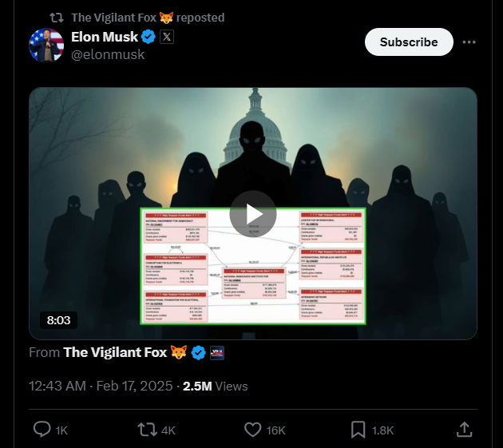The height and width of the screenshot is (448, 503).
Task: Click the blue verified badge beside Elon Musk
Action: [x=149, y=37]
